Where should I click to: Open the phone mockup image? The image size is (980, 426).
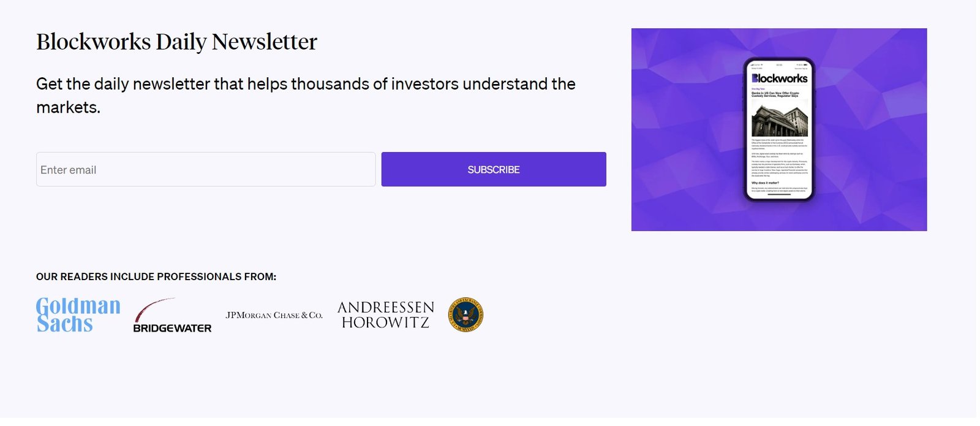click(779, 129)
